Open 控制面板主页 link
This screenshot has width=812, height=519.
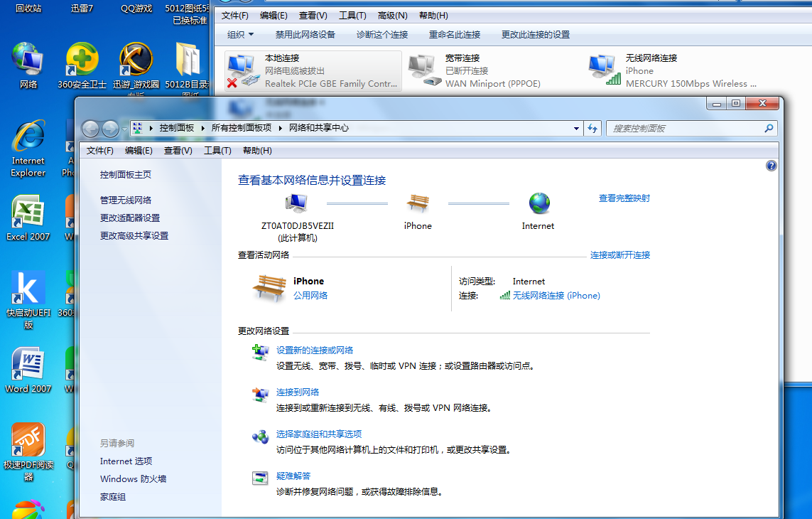126,175
